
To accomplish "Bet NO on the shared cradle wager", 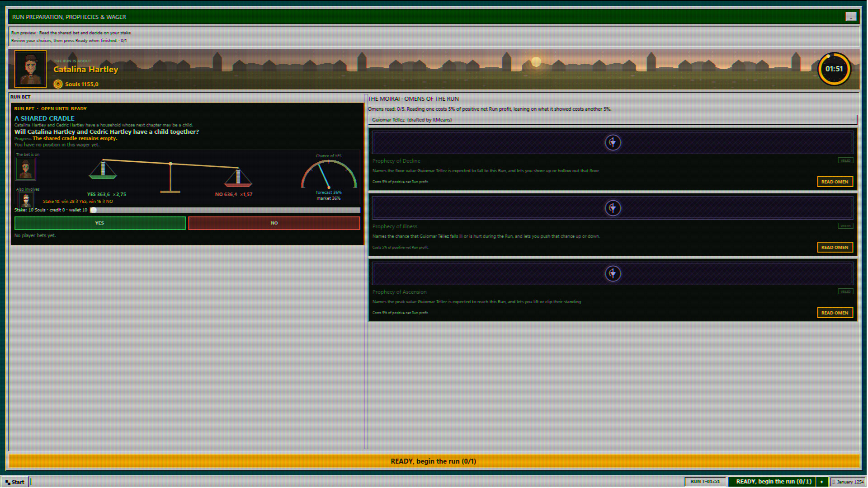I will [x=274, y=223].
